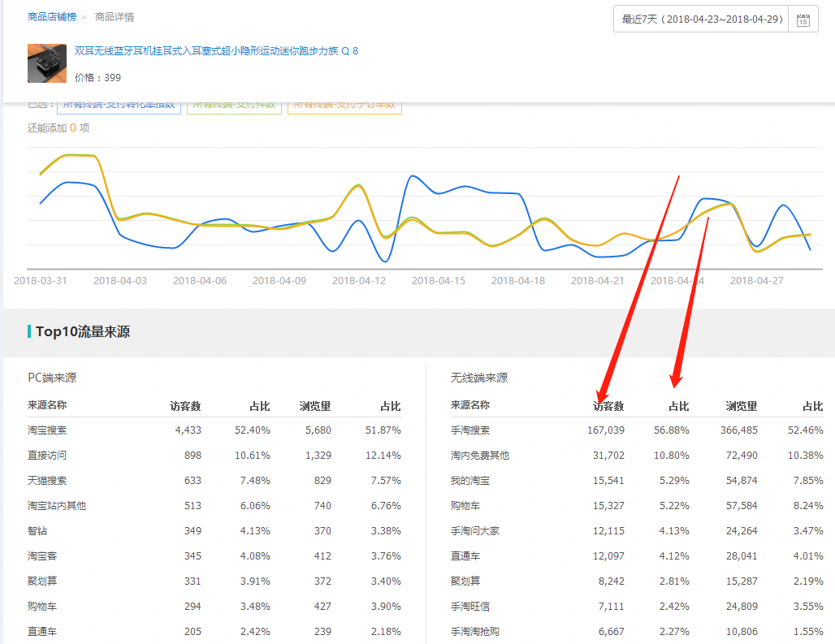Image resolution: width=835 pixels, height=644 pixels.
Task: Select 手淘搜索 row in wireless sources
Action: pos(470,430)
